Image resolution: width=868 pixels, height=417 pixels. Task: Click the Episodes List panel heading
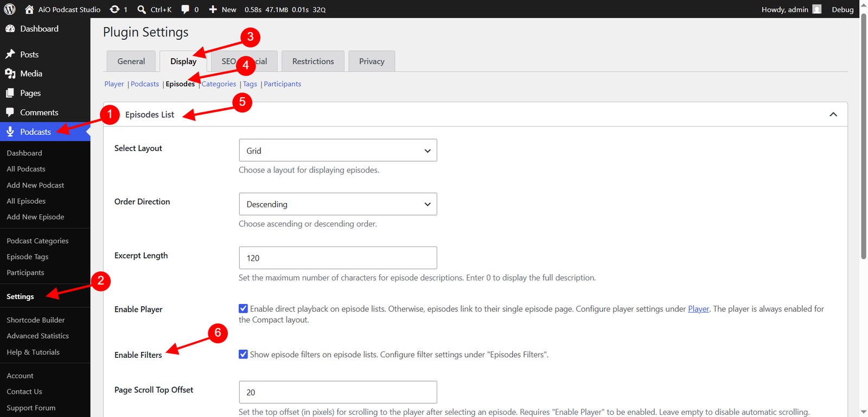pyautogui.click(x=150, y=115)
